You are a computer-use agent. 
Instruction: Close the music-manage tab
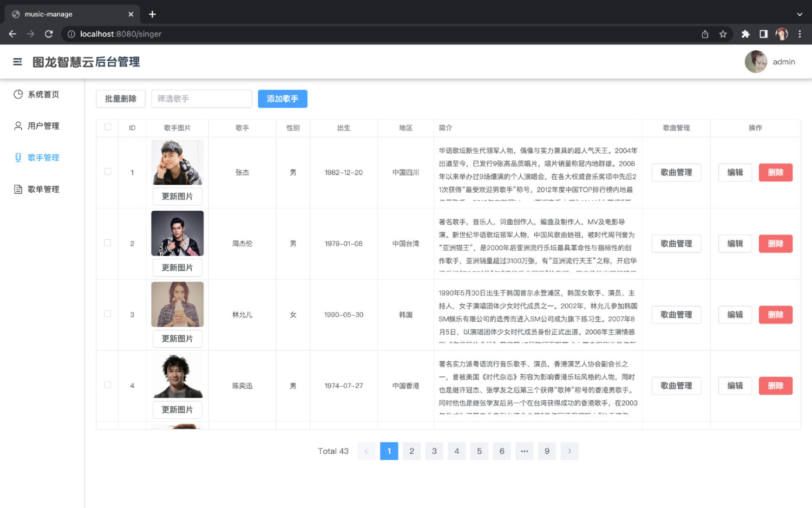(130, 14)
